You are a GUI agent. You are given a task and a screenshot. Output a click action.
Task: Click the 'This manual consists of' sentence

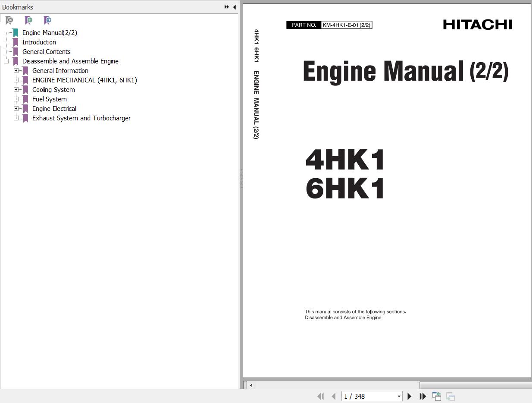356,312
